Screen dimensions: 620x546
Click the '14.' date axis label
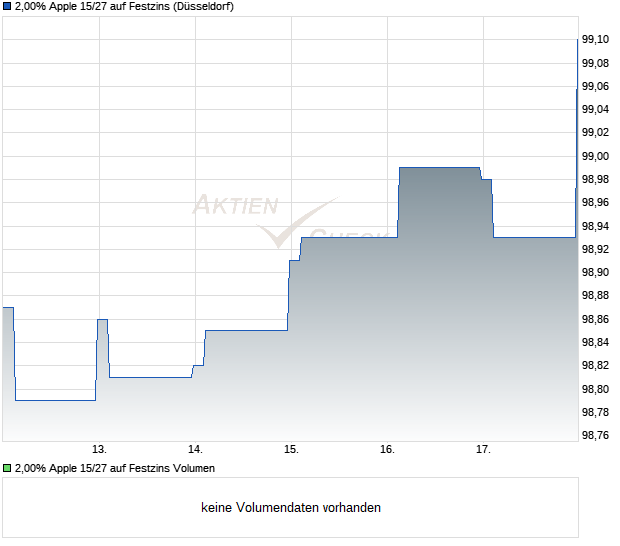[x=195, y=450]
